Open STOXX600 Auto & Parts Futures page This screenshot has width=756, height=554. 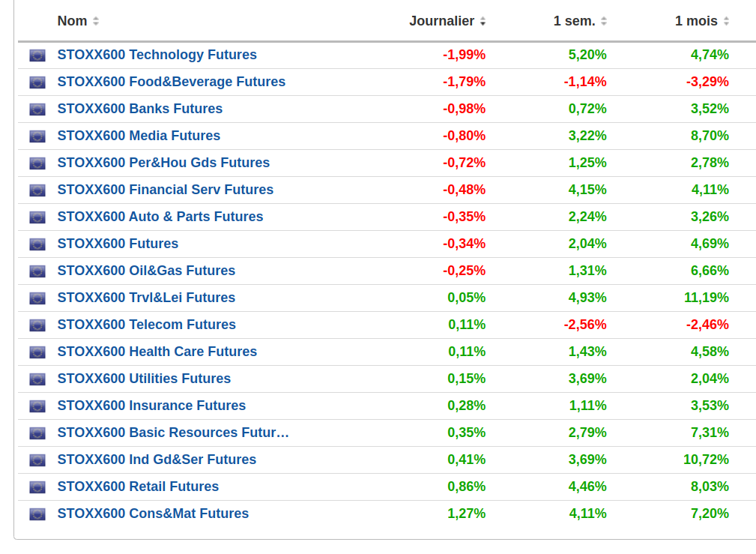click(160, 217)
